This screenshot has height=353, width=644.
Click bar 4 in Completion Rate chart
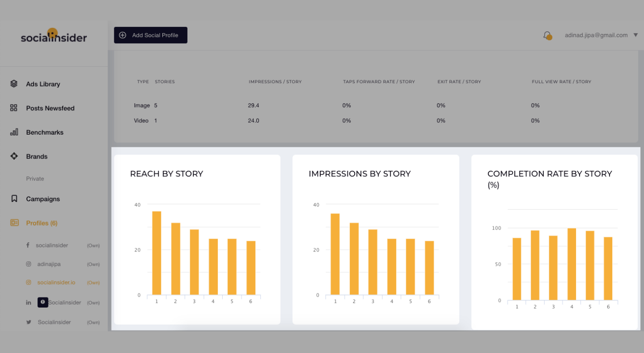(x=572, y=264)
